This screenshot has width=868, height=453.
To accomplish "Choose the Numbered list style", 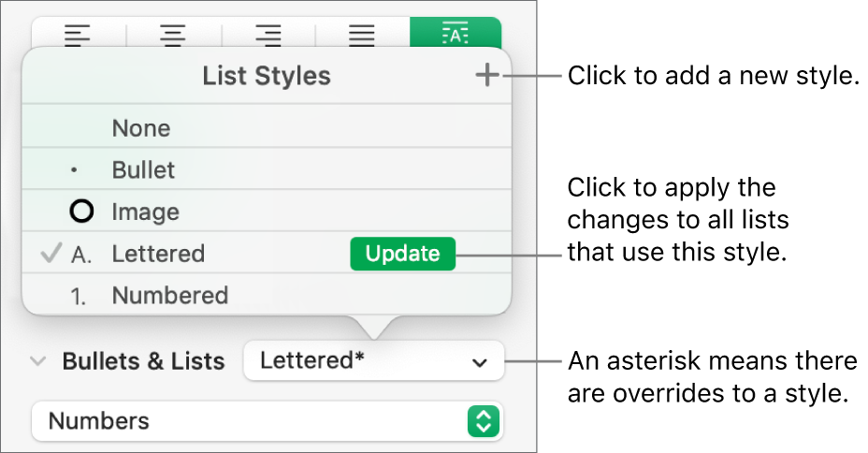I will tap(169, 296).
